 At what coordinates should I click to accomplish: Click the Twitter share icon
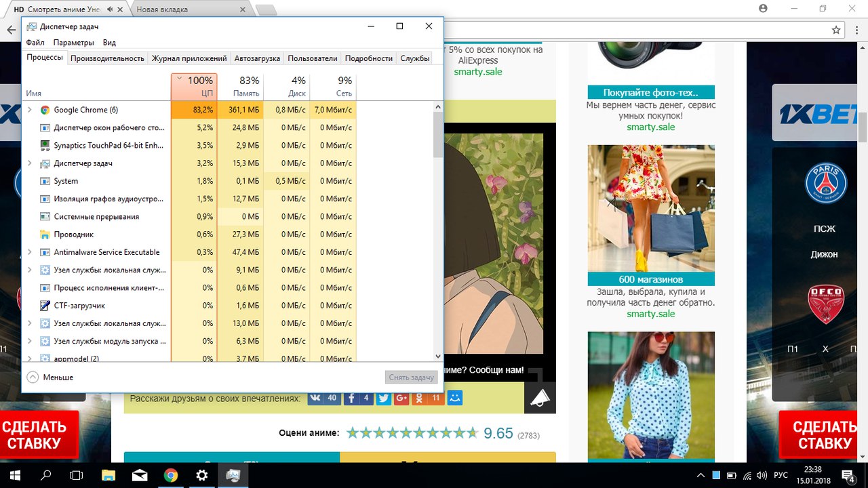(384, 398)
